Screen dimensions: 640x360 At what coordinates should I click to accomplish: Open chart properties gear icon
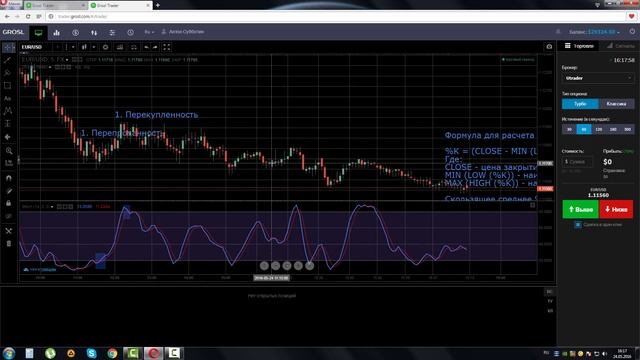click(x=105, y=47)
